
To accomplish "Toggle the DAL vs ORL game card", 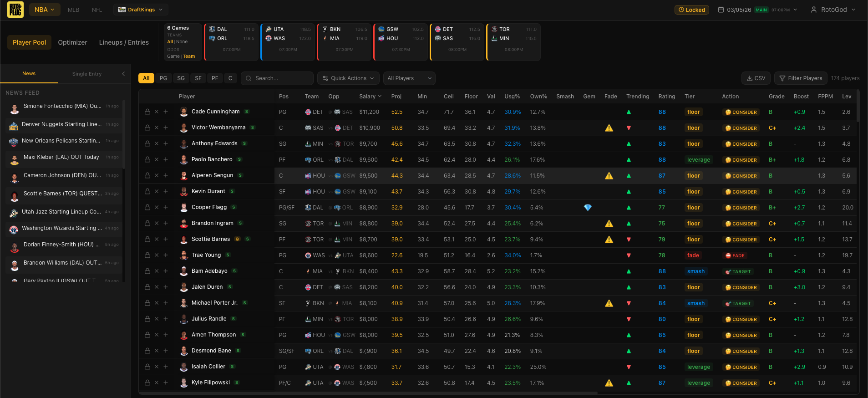I will 231,42.
